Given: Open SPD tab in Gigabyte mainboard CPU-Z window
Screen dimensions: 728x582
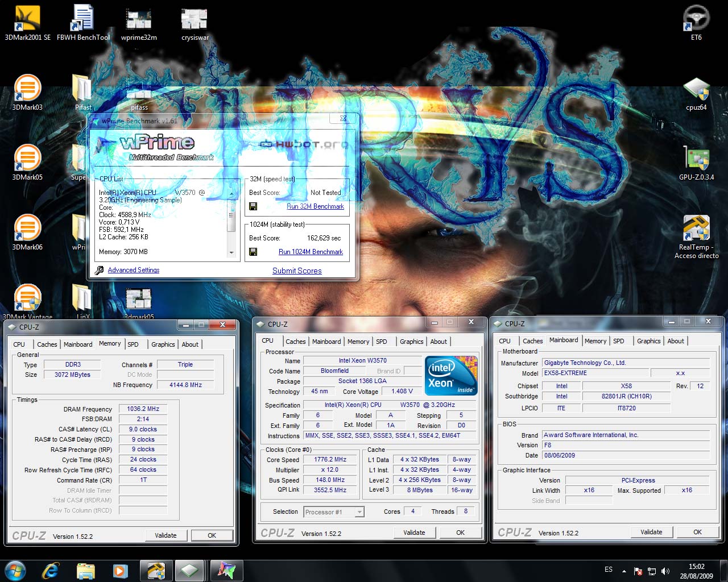Looking at the screenshot, I should [x=619, y=341].
